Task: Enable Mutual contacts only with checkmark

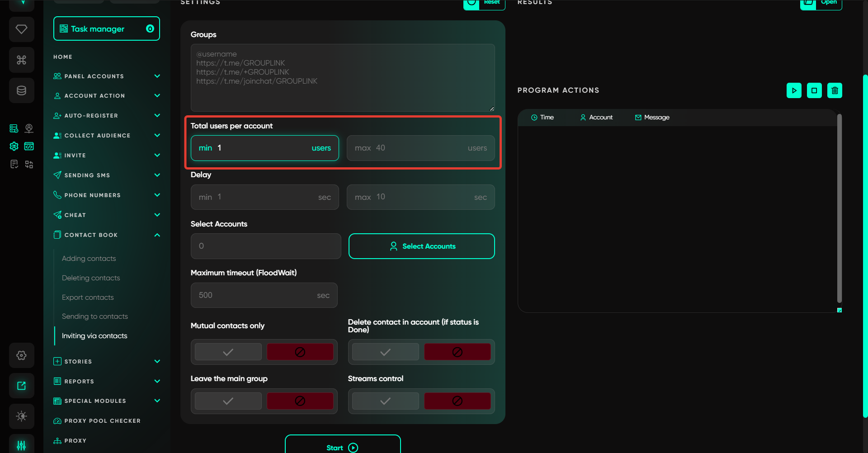Action: click(x=228, y=352)
